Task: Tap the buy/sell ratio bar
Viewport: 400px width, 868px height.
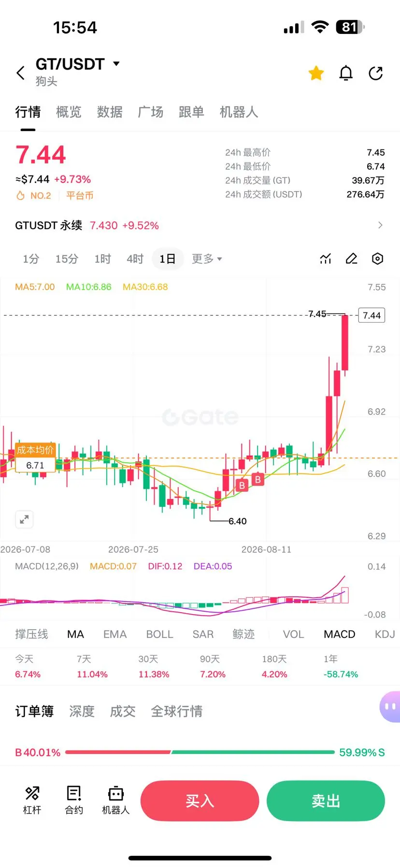Action: [200, 752]
